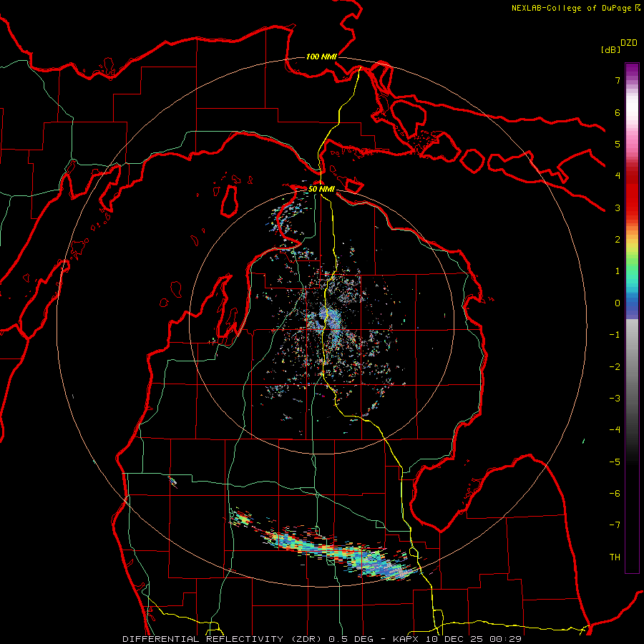The height and width of the screenshot is (644, 644).
Task: Click the 6 value on the color scale
Action: [x=618, y=112]
